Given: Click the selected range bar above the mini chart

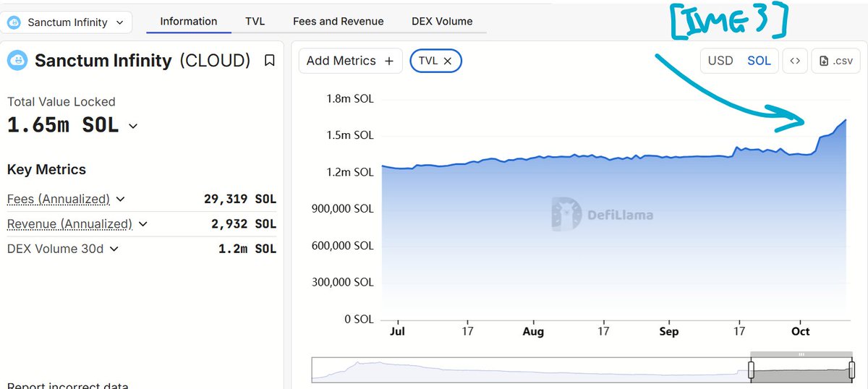Looking at the screenshot, I should [x=801, y=354].
